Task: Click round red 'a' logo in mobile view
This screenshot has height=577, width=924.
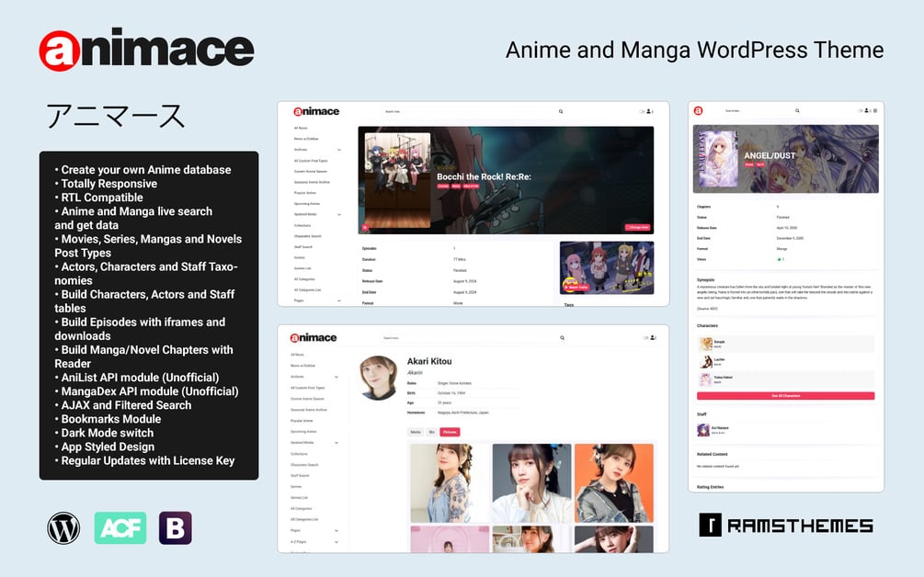Action: pyautogui.click(x=699, y=110)
